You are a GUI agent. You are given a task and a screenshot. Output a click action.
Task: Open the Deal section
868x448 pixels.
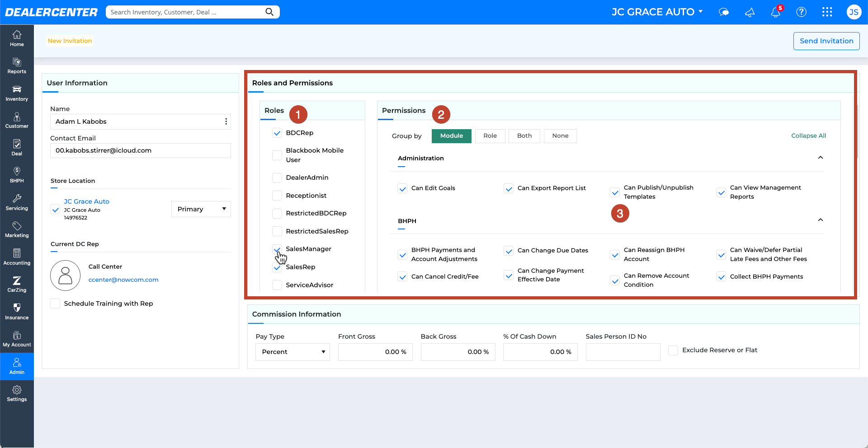click(x=17, y=148)
